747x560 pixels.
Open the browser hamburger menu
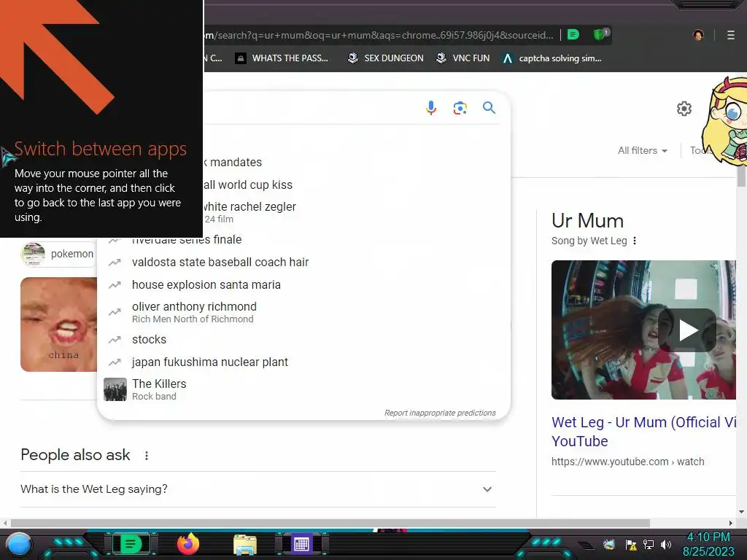click(731, 35)
